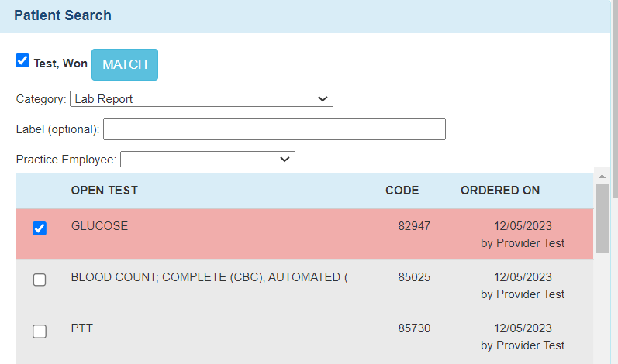Image resolution: width=618 pixels, height=364 pixels.
Task: Check the Blood Count (CBC) checkbox
Action: 40,280
